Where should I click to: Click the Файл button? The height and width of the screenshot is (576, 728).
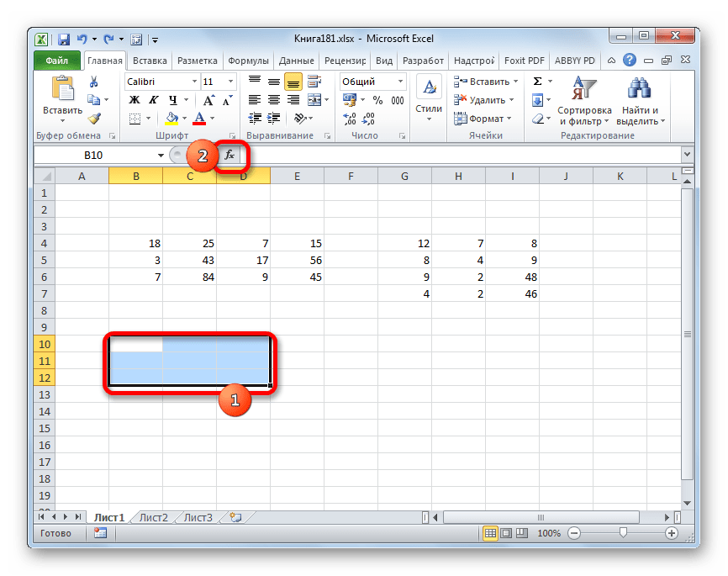[x=57, y=61]
